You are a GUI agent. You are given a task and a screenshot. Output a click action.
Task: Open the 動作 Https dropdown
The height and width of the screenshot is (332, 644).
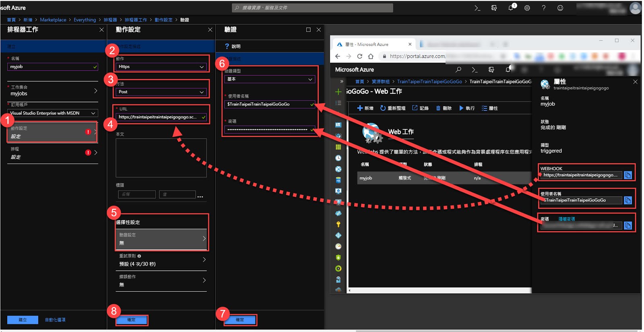(161, 66)
